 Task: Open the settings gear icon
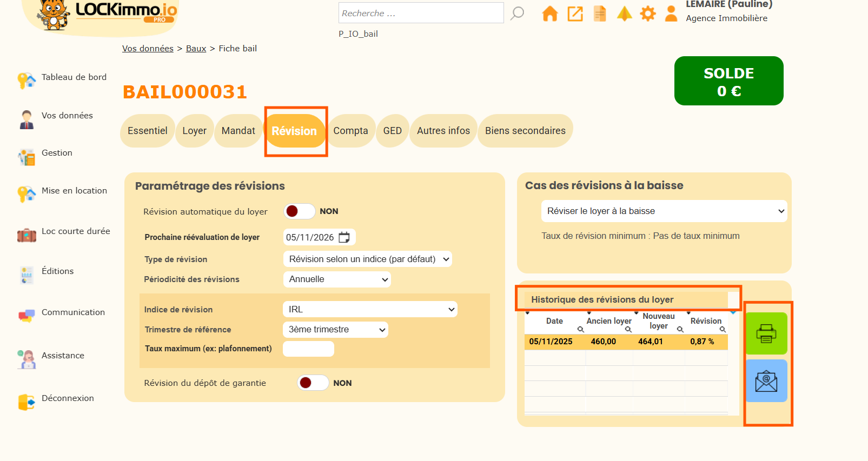coord(647,14)
